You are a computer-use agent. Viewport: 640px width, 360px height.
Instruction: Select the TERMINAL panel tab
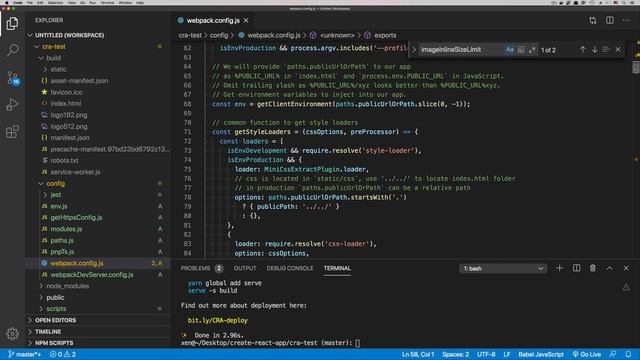337,268
